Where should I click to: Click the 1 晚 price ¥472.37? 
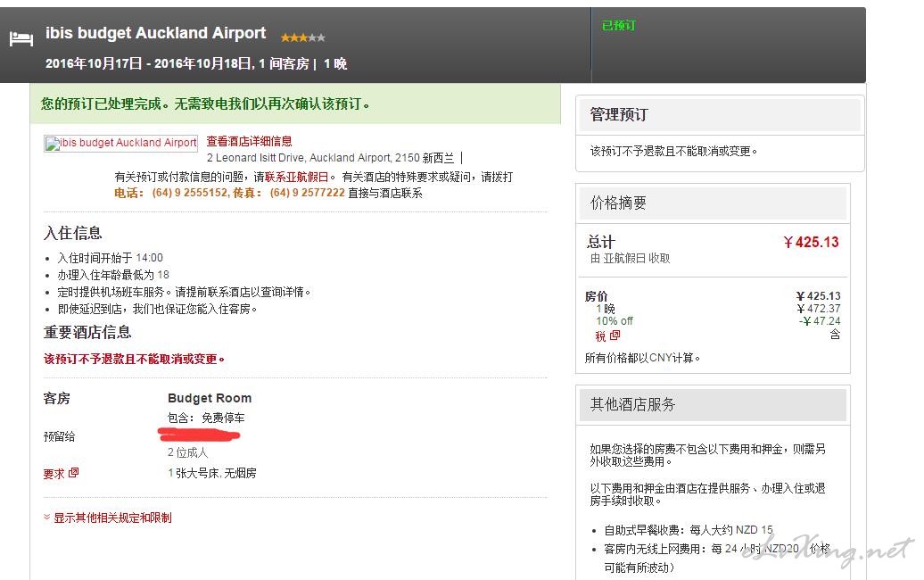click(x=819, y=308)
